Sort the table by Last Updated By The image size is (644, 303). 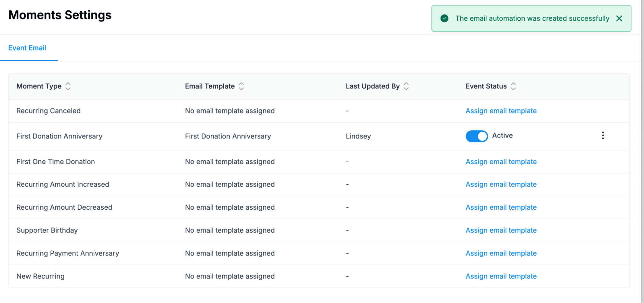point(406,86)
